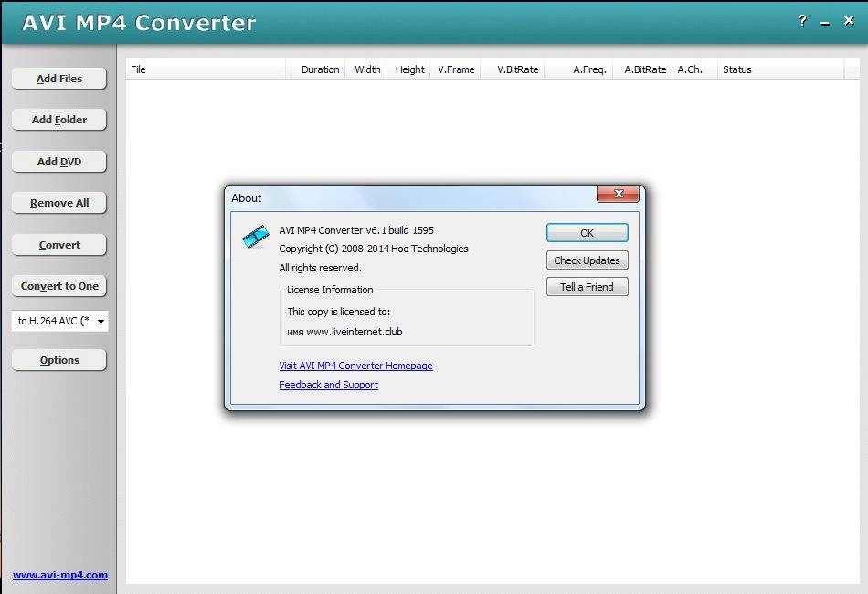Click the 'AVI MP4 Converter v6.1 build 1595' text
The width and height of the screenshot is (868, 594).
(356, 230)
